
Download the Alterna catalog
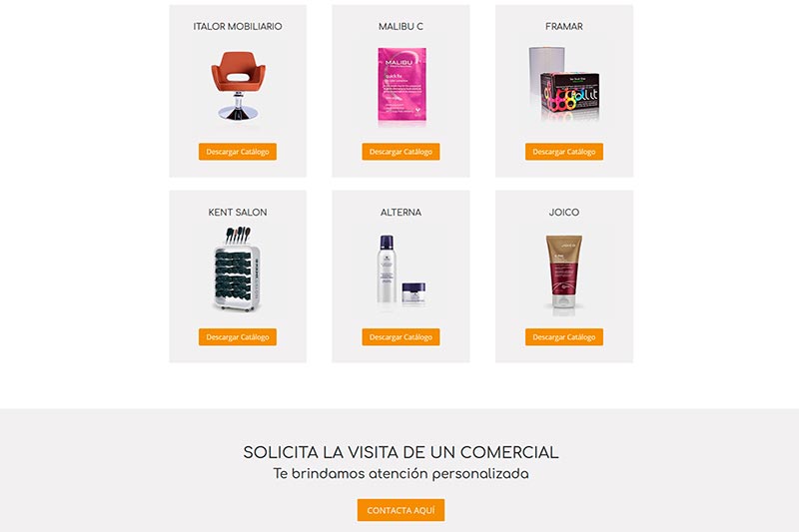[x=401, y=337]
